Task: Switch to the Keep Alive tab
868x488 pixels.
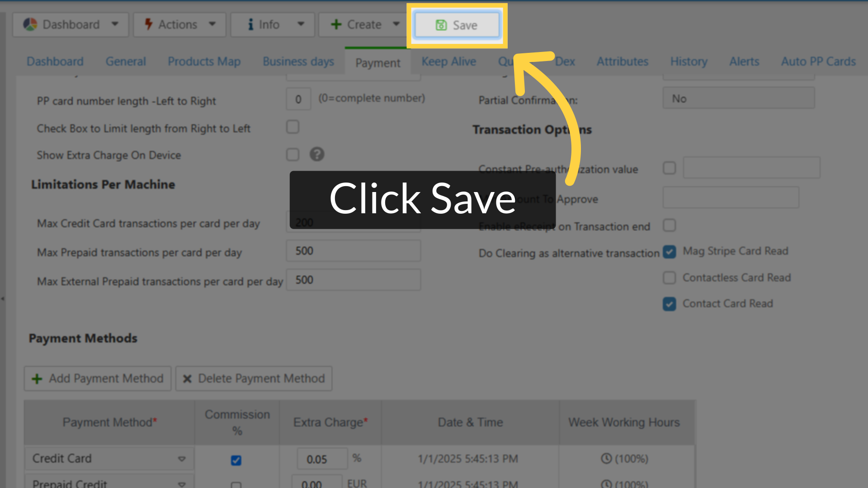Action: click(x=449, y=61)
